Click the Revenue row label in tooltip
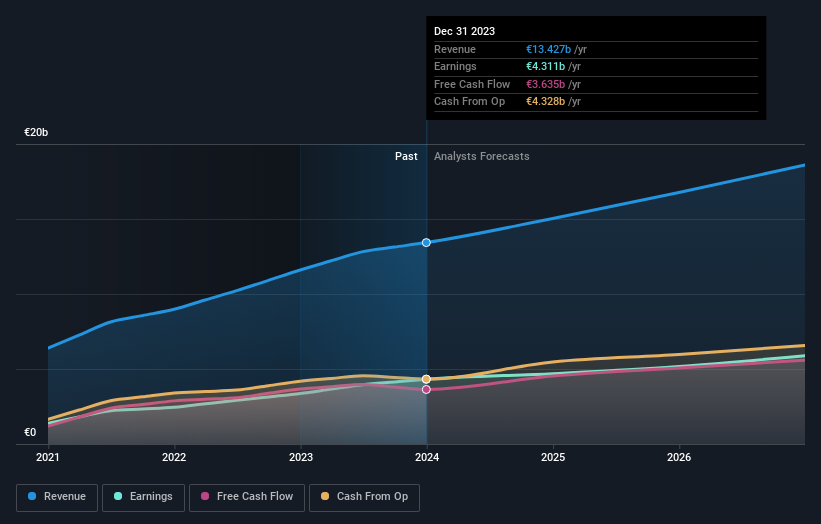821x524 pixels. (454, 49)
